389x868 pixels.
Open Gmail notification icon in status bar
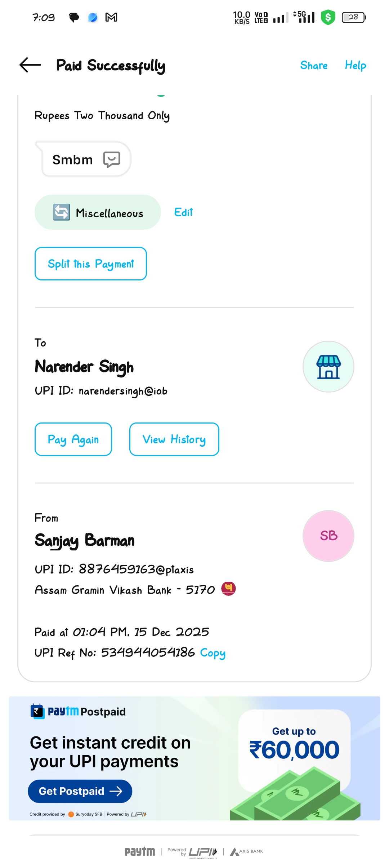click(111, 17)
